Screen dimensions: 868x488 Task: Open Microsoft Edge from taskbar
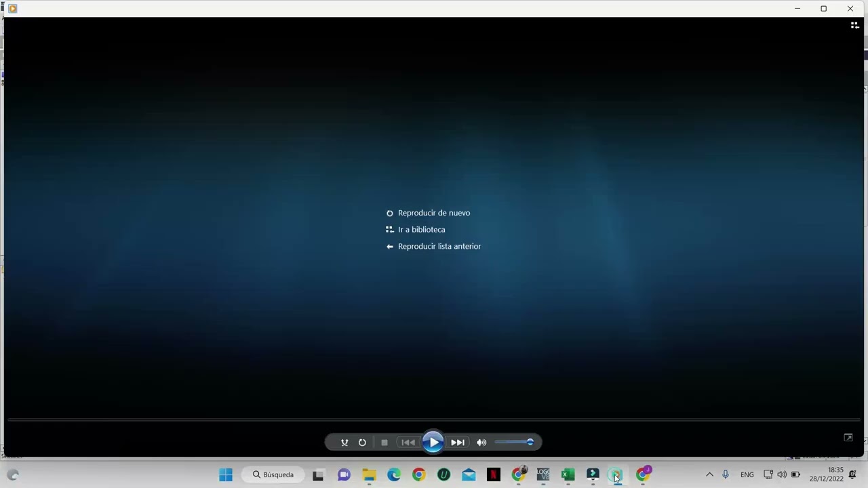394,474
